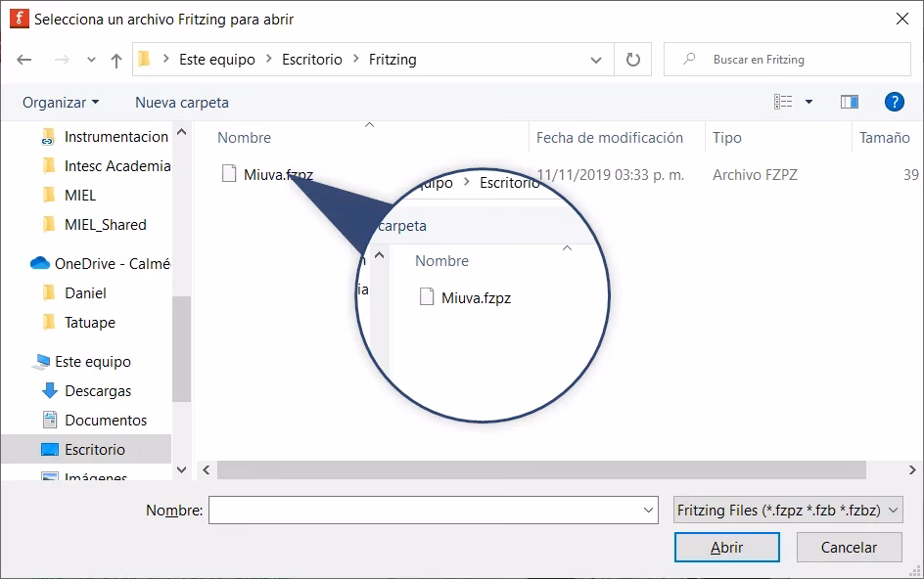
Task: Click the horizontal scrollbar of file list
Action: tap(538, 470)
